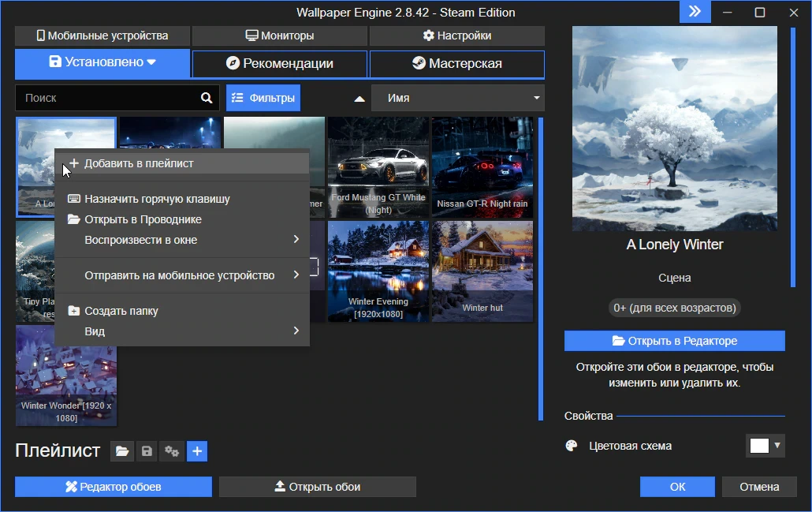Click the new folder icon beside Создать папку
The image size is (812, 512).
tap(74, 311)
